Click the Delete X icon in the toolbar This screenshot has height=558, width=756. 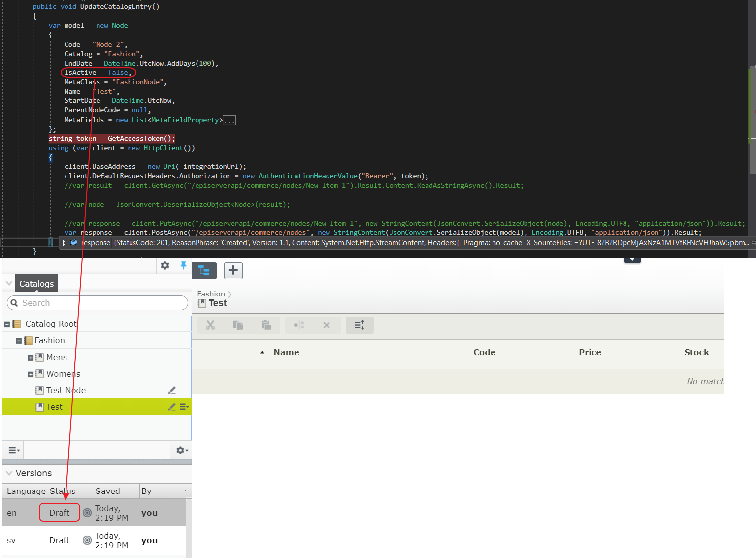coord(326,325)
